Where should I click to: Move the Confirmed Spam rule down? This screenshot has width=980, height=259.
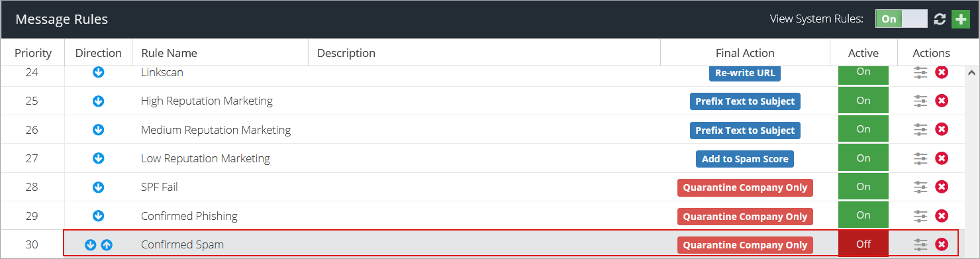(x=91, y=244)
